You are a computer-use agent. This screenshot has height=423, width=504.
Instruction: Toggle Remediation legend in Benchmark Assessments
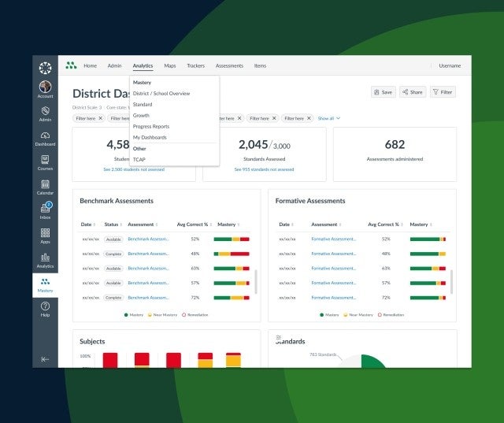(200, 314)
